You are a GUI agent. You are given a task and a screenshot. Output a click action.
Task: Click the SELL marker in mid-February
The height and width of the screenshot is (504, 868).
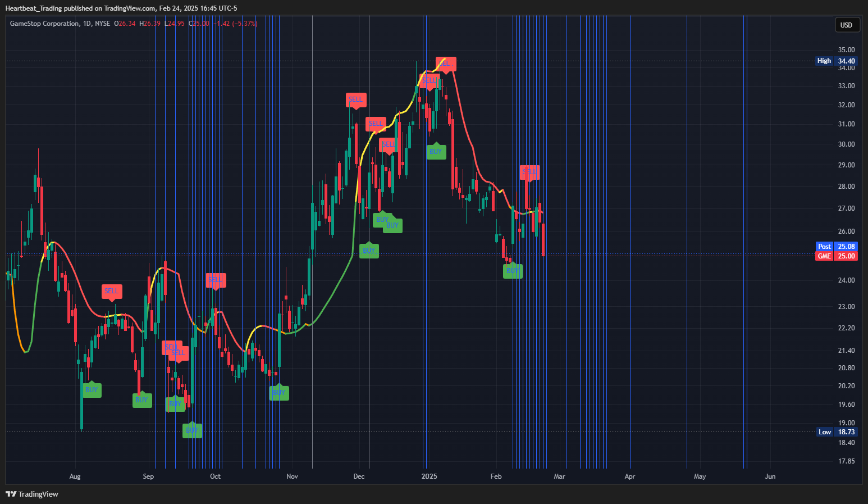point(529,172)
